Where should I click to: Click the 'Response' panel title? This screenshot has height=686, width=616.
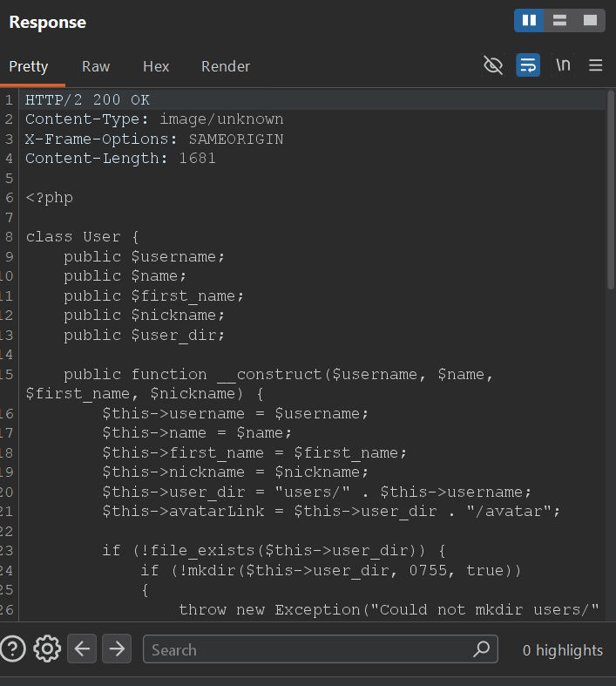[x=48, y=23]
